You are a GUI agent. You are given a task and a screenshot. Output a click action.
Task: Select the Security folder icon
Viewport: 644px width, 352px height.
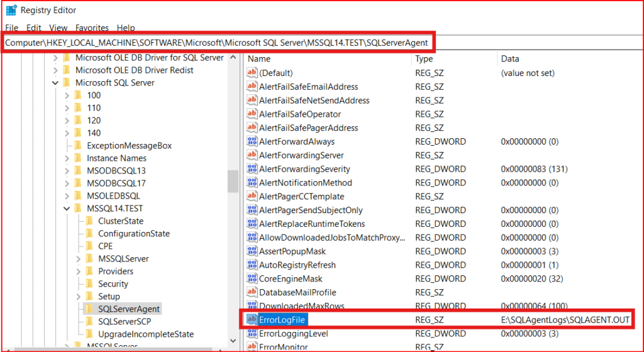point(89,284)
